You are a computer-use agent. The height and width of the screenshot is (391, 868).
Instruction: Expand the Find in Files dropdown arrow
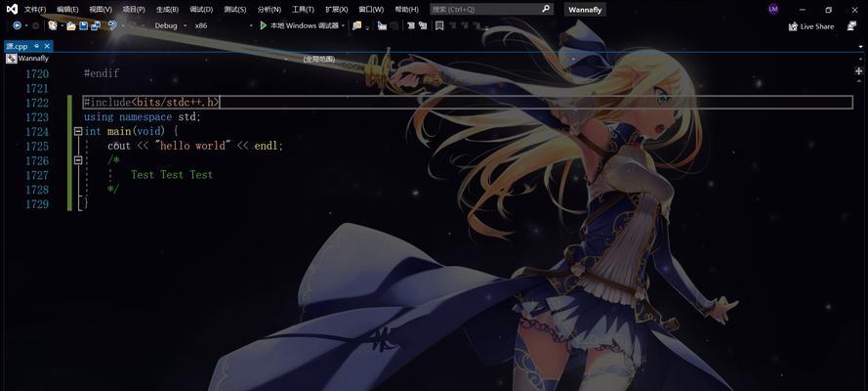[367, 27]
